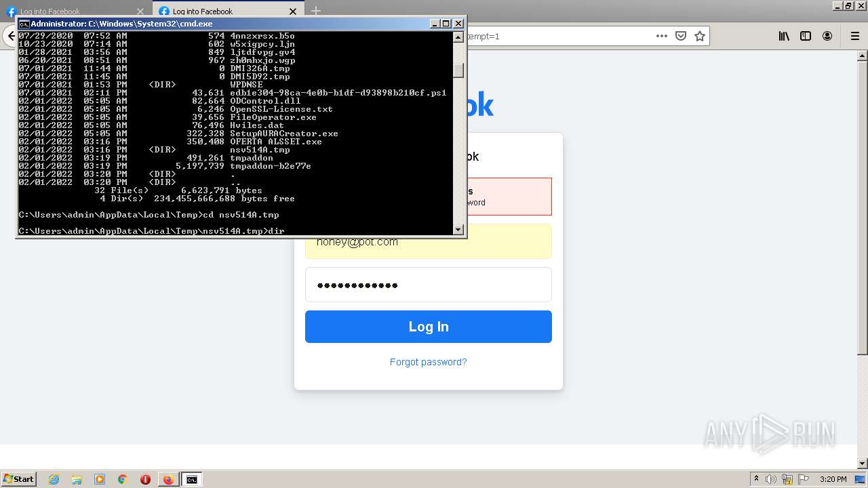
Task: Click the 3:20 PM clock
Action: 833,479
